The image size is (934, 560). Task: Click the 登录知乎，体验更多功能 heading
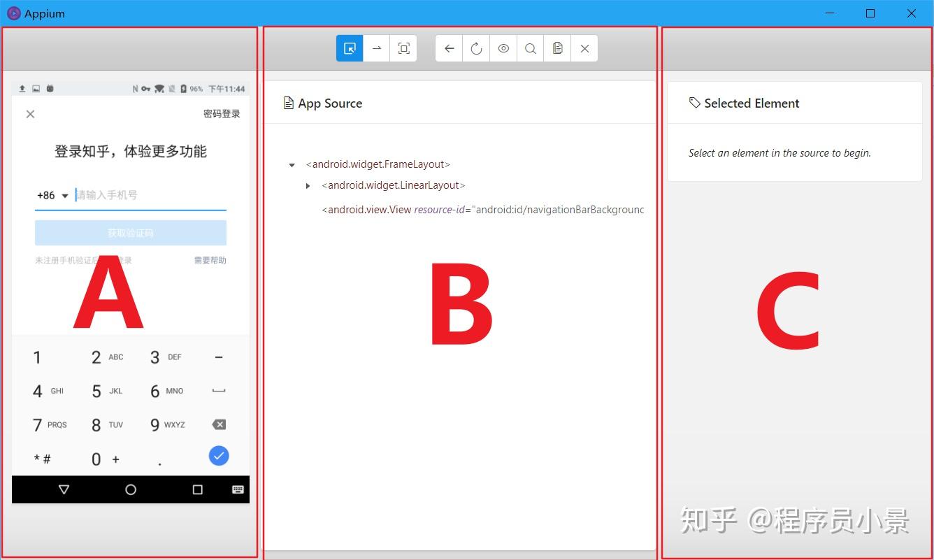[x=131, y=152]
